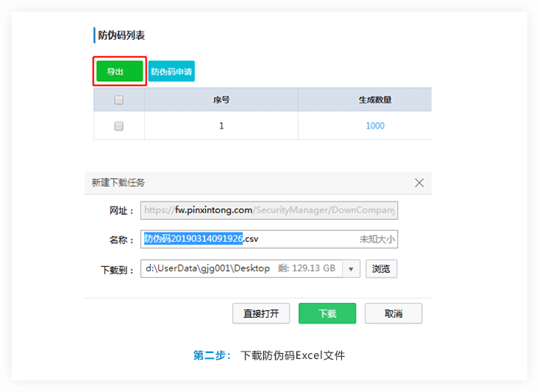Click the 防伪码列表 section title
The image size is (539, 392).
coord(121,35)
